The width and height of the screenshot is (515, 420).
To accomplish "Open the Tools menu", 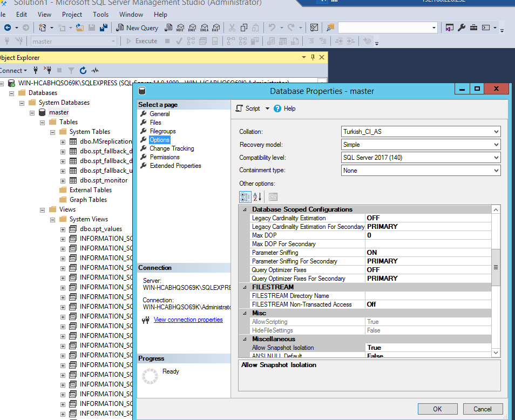I will [x=100, y=15].
